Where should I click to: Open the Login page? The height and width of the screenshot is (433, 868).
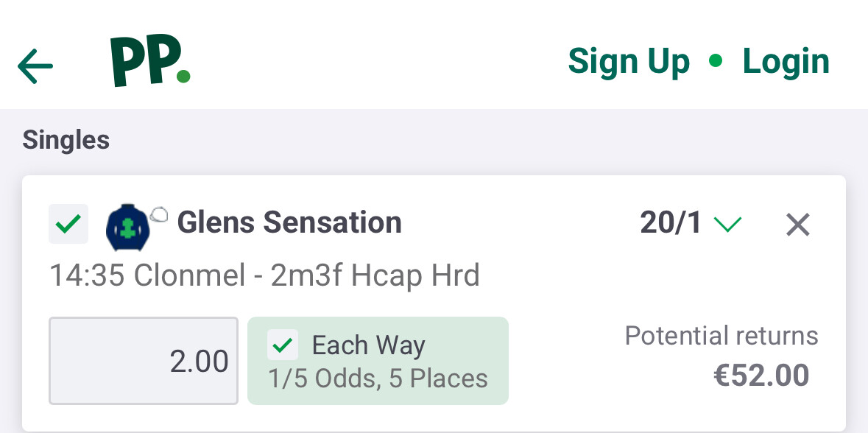coord(786,61)
